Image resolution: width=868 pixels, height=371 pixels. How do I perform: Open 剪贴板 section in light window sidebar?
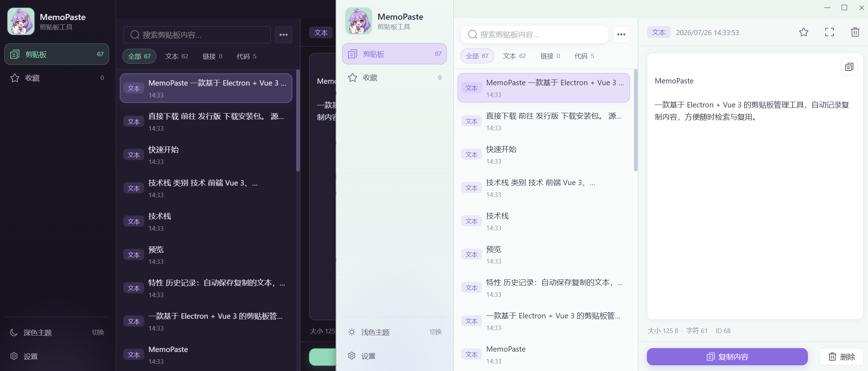(x=394, y=54)
